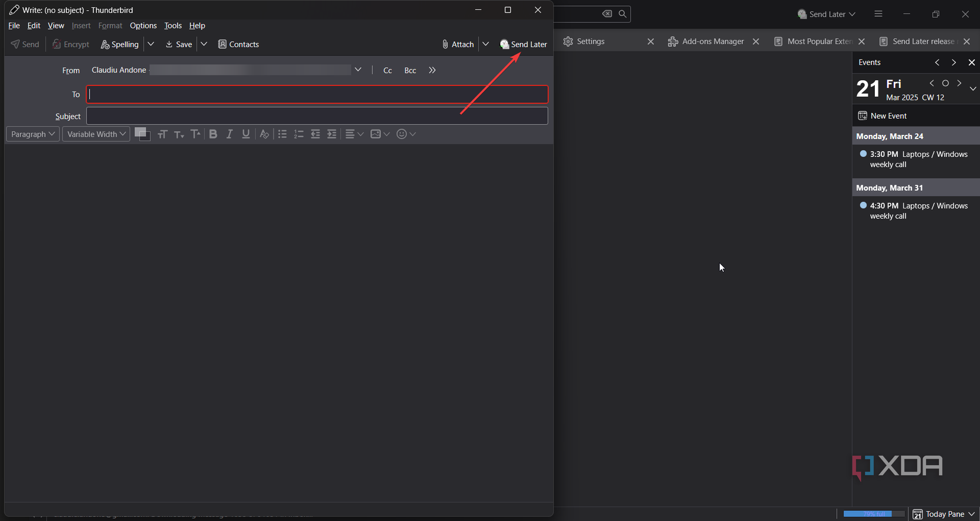Focus the Subject input field
This screenshot has height=521, width=980.
(317, 116)
